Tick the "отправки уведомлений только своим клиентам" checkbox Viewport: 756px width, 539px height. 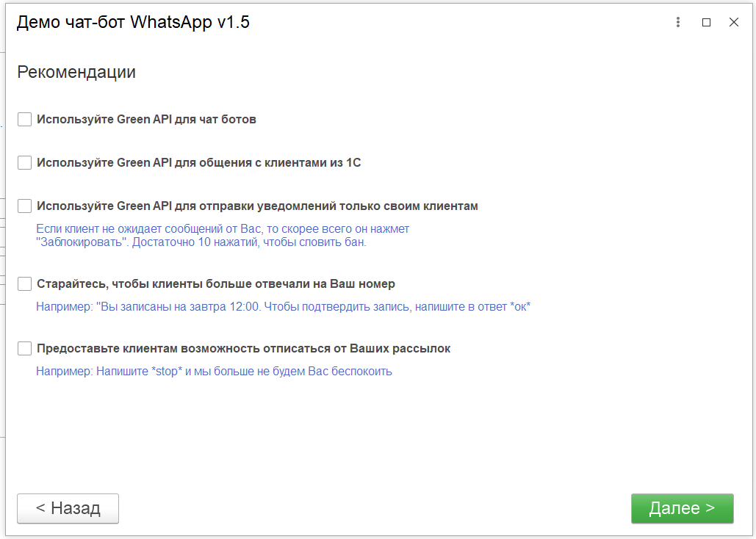click(x=24, y=206)
